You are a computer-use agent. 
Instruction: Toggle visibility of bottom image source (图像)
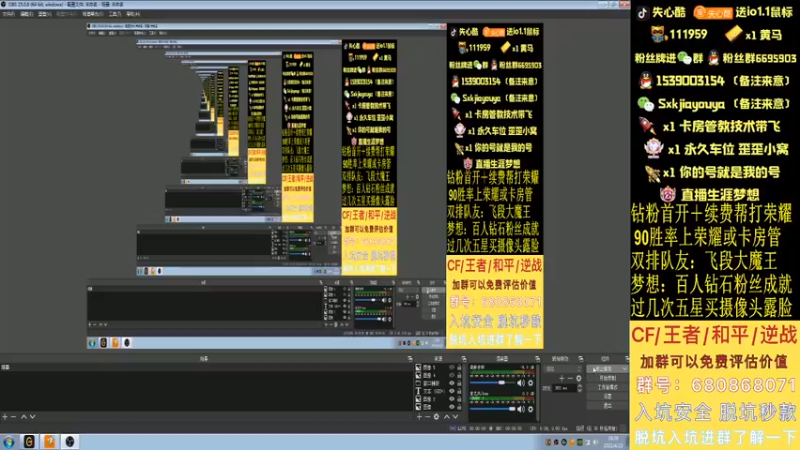pos(452,407)
